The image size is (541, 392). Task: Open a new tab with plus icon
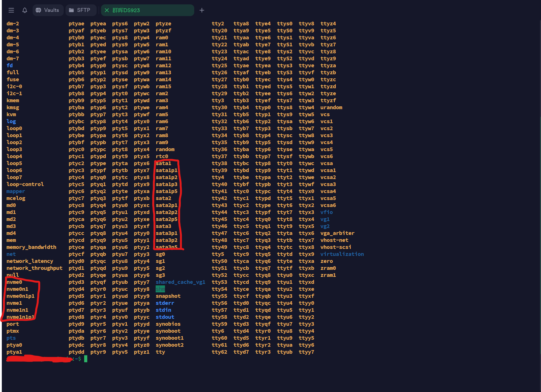pos(202,10)
